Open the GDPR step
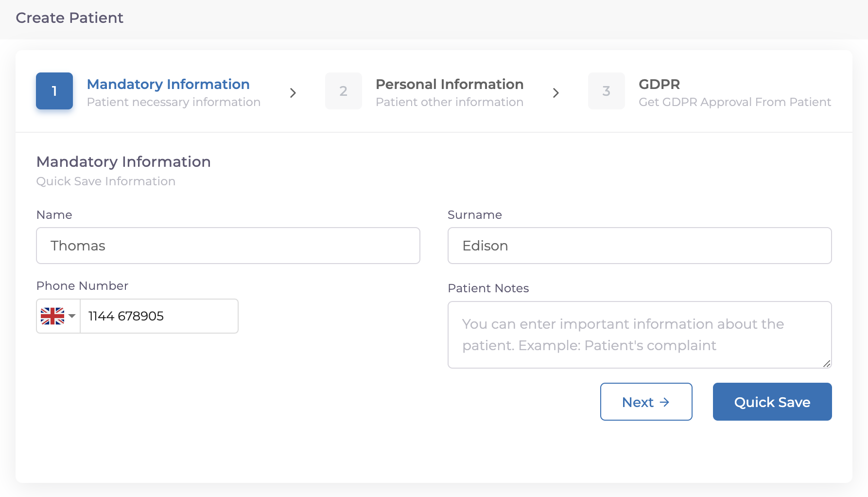This screenshot has height=497, width=868. pyautogui.click(x=659, y=85)
